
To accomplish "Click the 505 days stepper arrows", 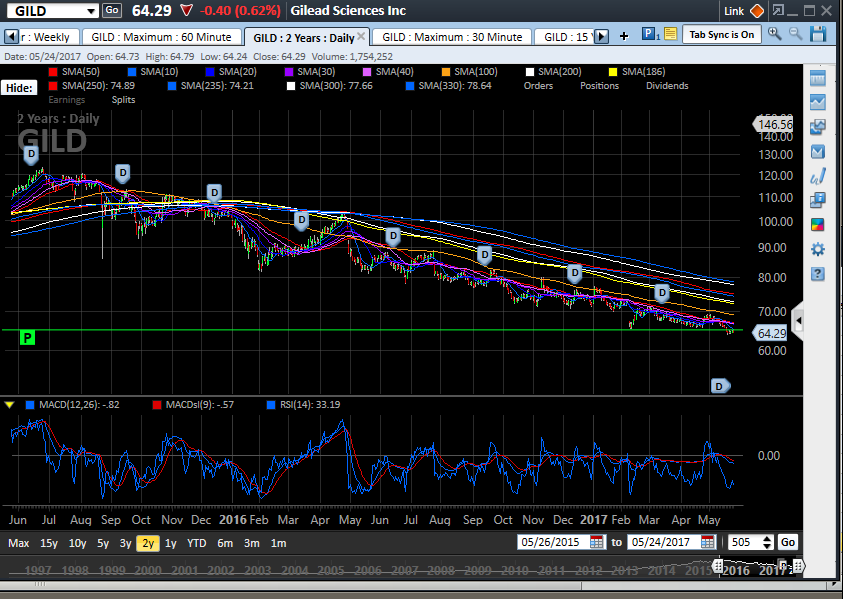I will (767, 542).
